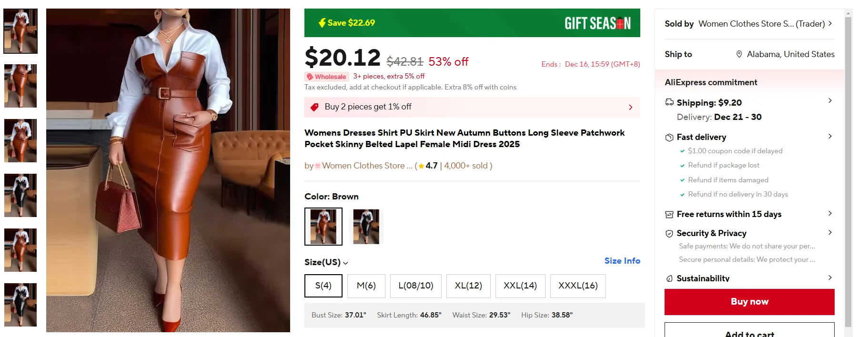Click the Free returns icon
This screenshot has width=868, height=337.
click(x=669, y=215)
